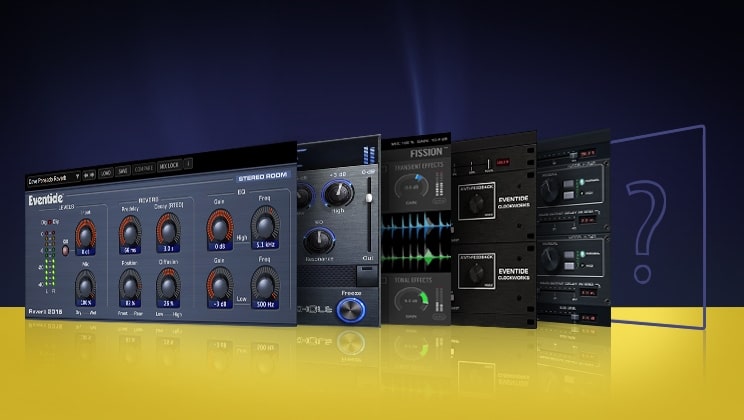The image size is (744, 420).
Task: Click the 3.0 s decay value field
Action: (x=168, y=248)
